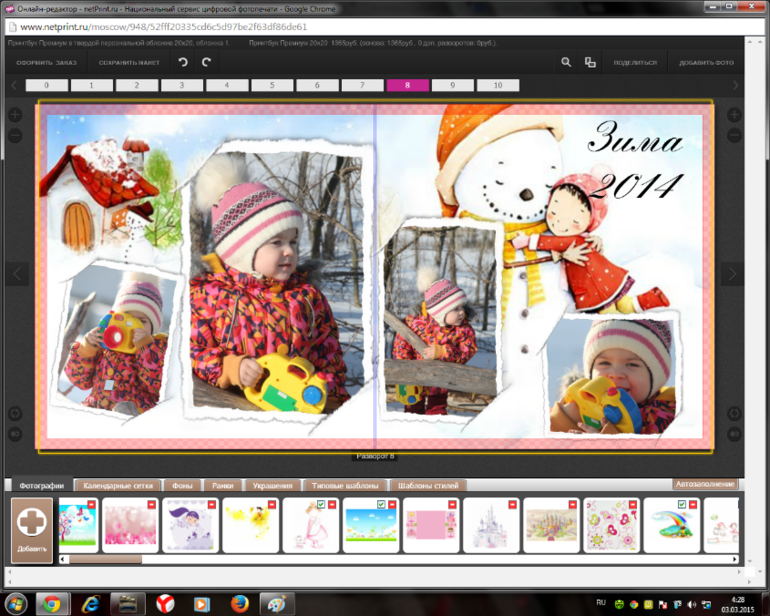
Task: Click the Оформить заказ button
Action: click(46, 62)
